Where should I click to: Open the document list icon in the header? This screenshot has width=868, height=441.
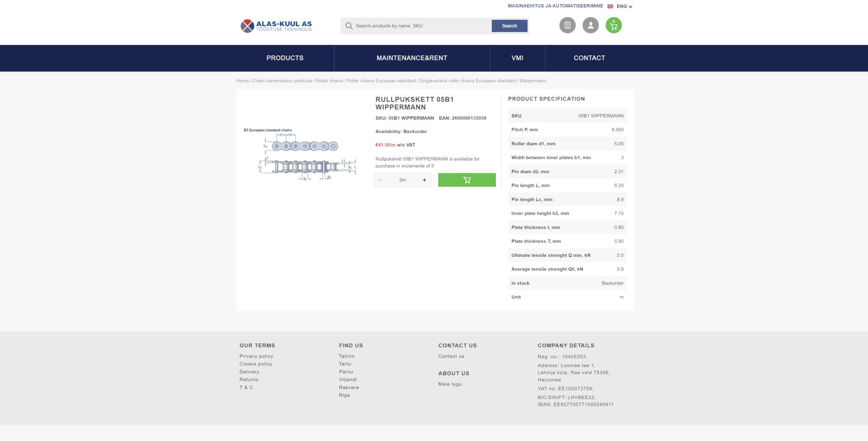point(567,25)
